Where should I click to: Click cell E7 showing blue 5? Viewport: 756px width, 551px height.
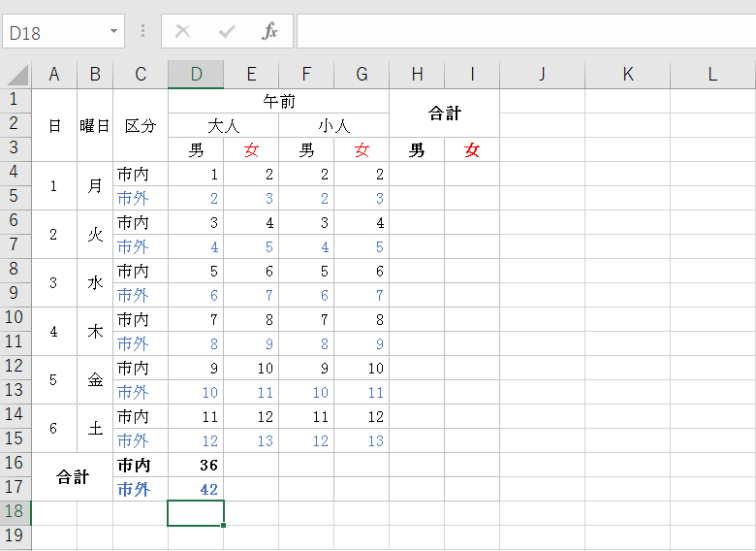(251, 246)
